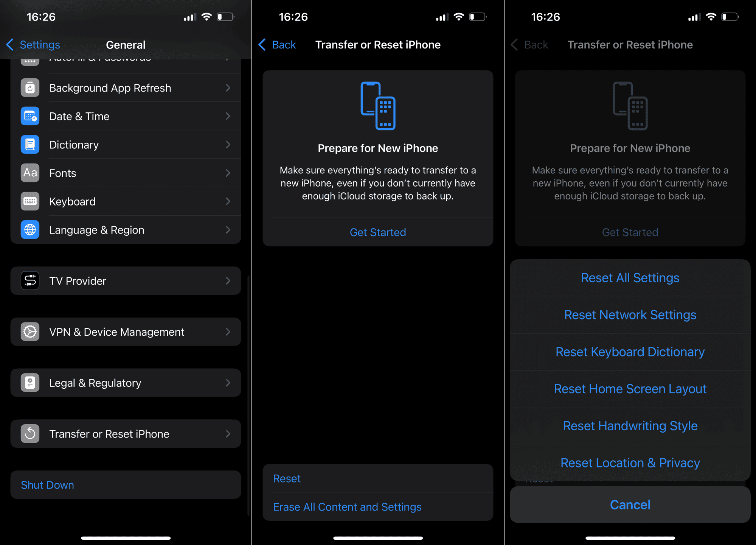The height and width of the screenshot is (545, 756).
Task: Tap the blue Dictionary book icon
Action: click(x=30, y=145)
